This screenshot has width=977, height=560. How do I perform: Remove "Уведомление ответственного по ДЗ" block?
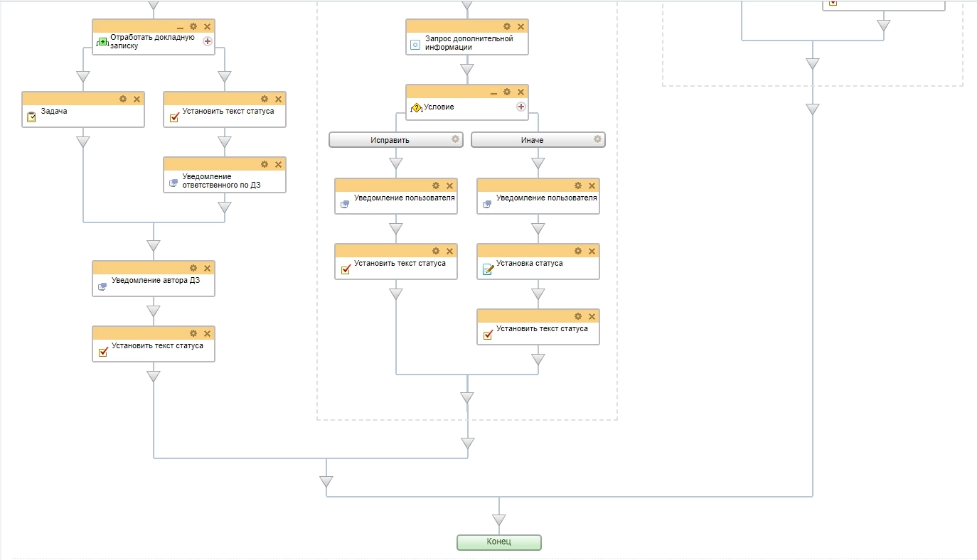point(278,165)
